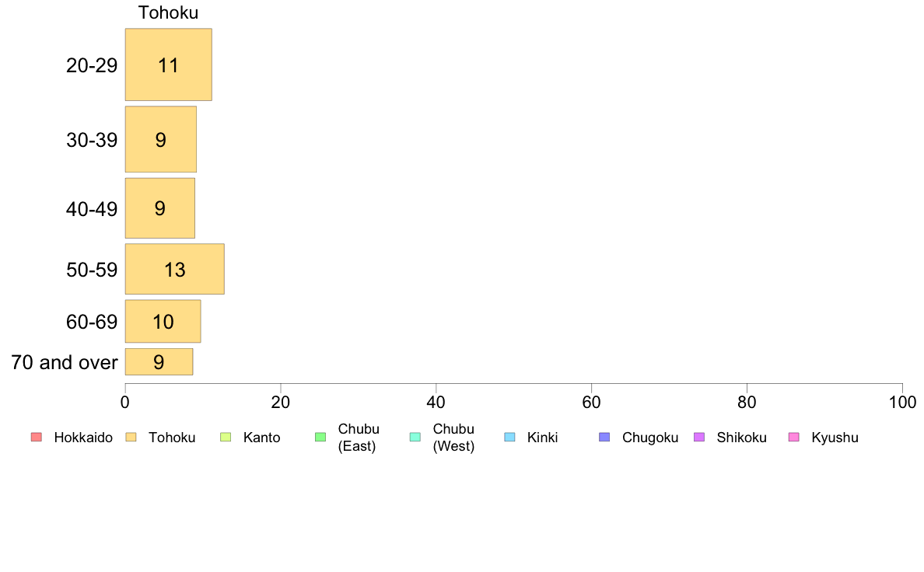Click the 100 tick on x-axis
The image size is (924, 572).
tap(902, 403)
